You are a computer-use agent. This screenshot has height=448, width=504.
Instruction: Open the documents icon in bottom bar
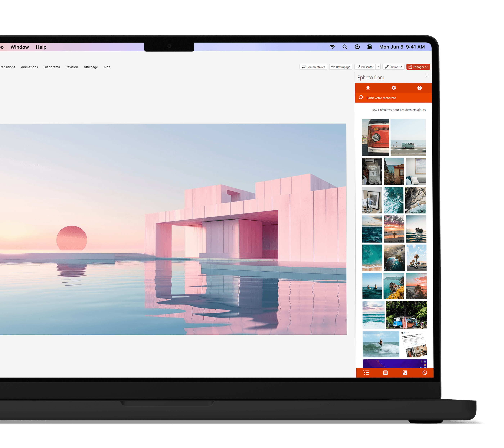386,373
